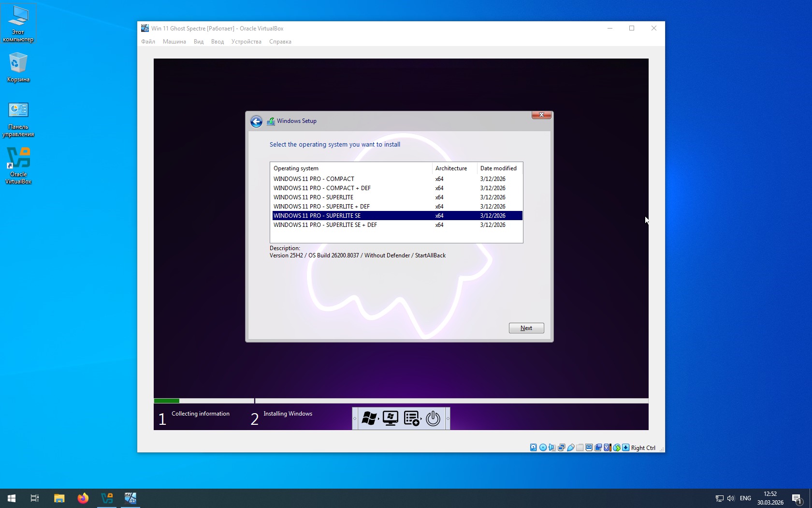Click the list-with-plus icon in setup toolbar
The width and height of the screenshot is (812, 508).
coord(411,418)
